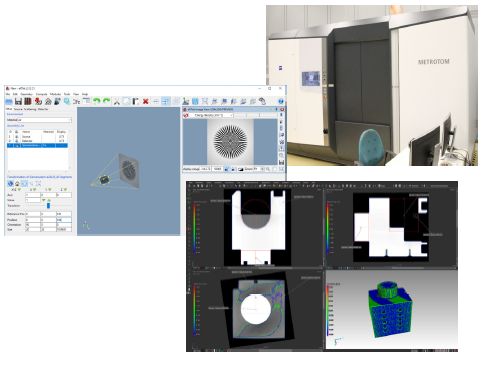Click the blue help icon in toolbar

coord(281,101)
